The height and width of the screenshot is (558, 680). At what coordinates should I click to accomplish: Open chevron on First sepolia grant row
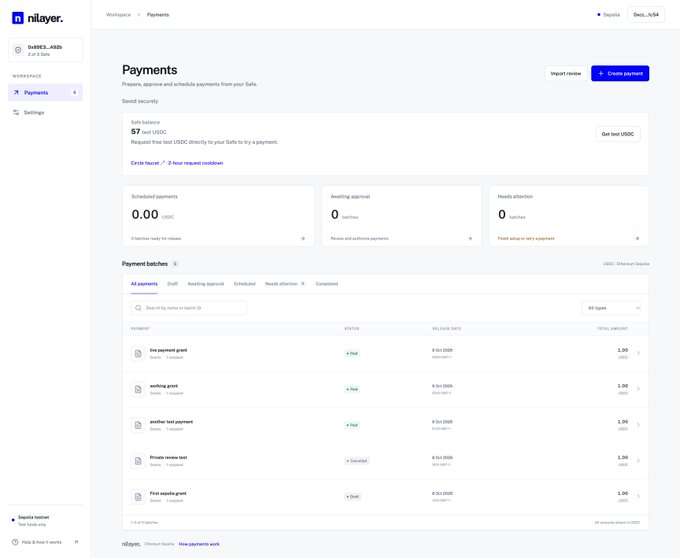638,496
